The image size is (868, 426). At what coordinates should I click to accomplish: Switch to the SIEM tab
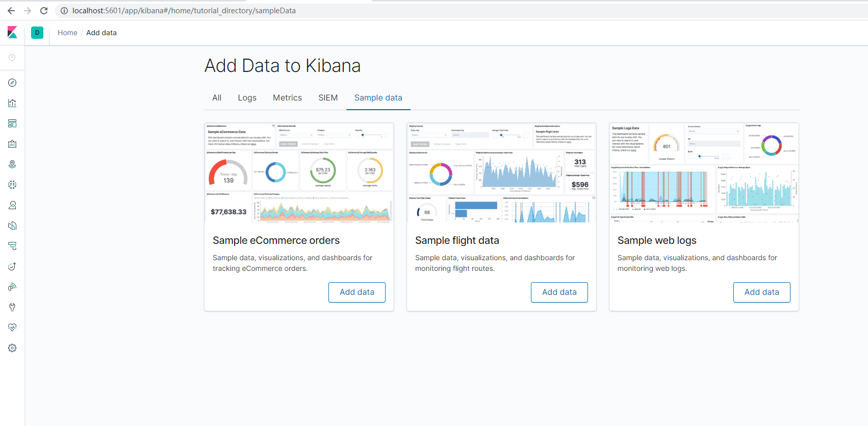[328, 98]
